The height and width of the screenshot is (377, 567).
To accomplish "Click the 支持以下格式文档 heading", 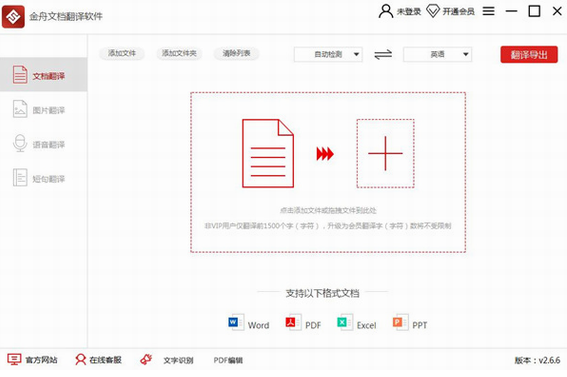I will pos(323,293).
